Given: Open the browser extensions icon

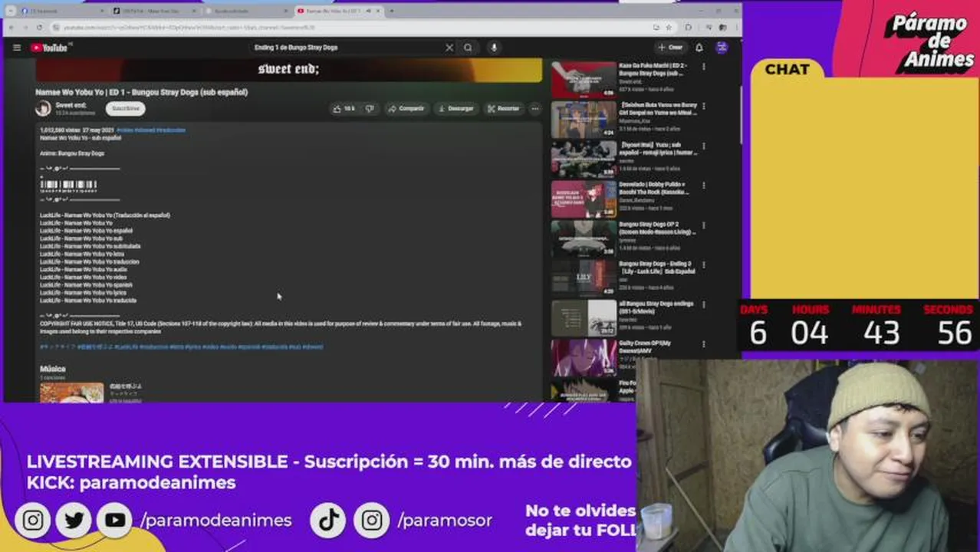Looking at the screenshot, I should (688, 28).
